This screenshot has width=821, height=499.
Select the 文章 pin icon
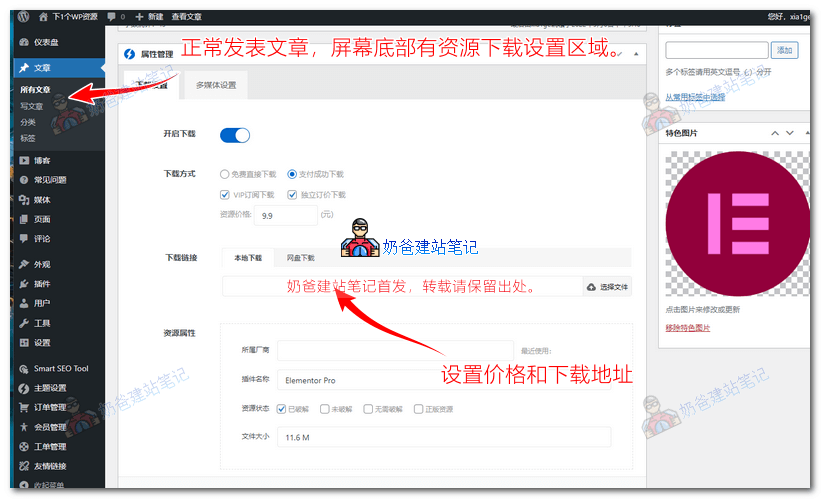24,68
